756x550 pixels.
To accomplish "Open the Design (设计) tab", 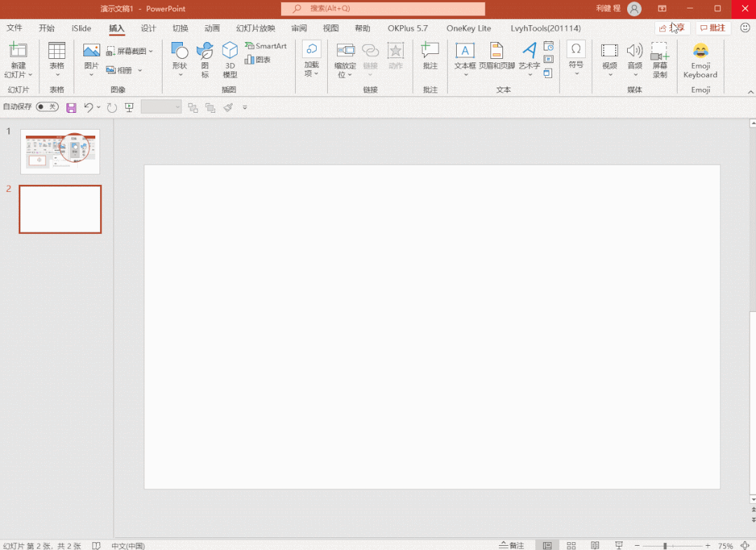I will coord(149,28).
